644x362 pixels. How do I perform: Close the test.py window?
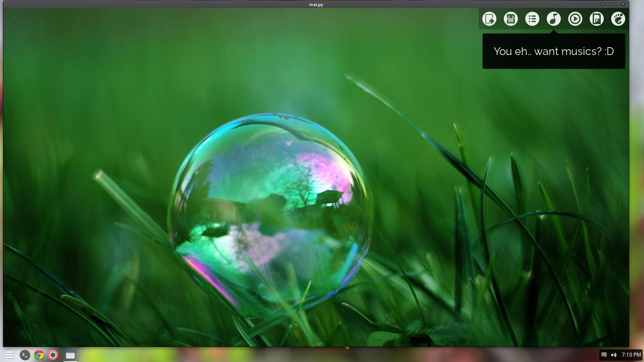pyautogui.click(x=623, y=4)
